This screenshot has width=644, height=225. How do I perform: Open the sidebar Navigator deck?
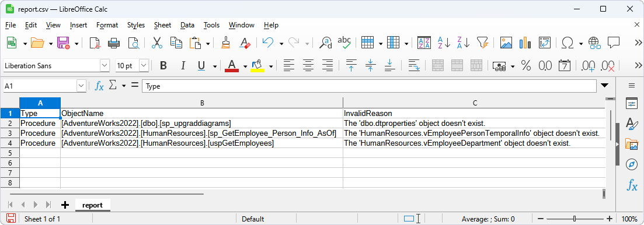tap(632, 164)
